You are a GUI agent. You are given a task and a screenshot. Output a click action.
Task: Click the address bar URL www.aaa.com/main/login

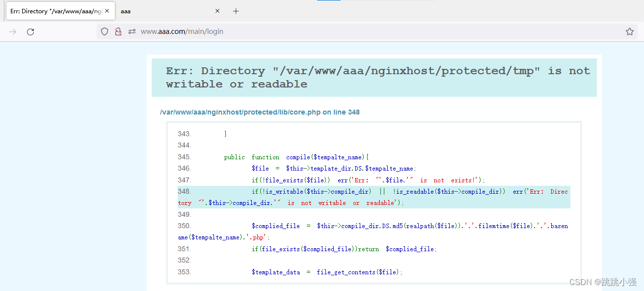tap(182, 31)
